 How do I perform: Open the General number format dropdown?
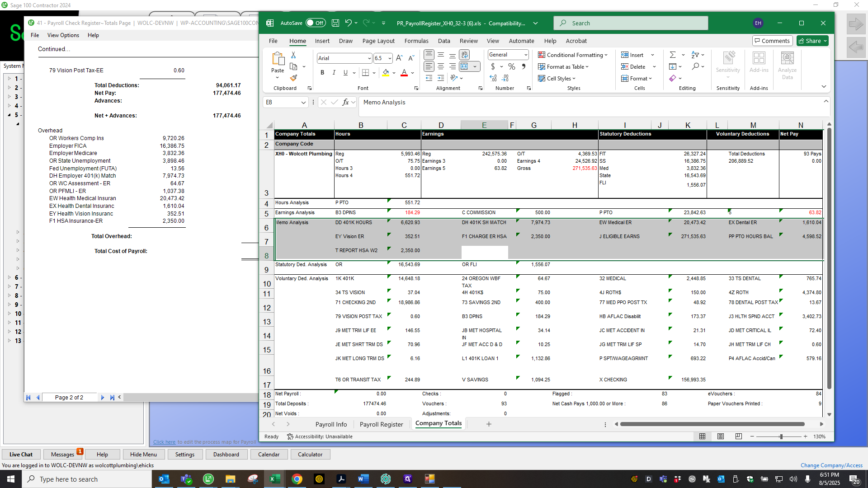click(x=526, y=55)
